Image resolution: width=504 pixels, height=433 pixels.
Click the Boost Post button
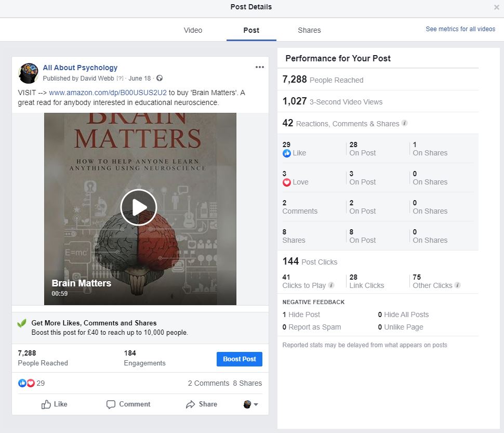240,359
